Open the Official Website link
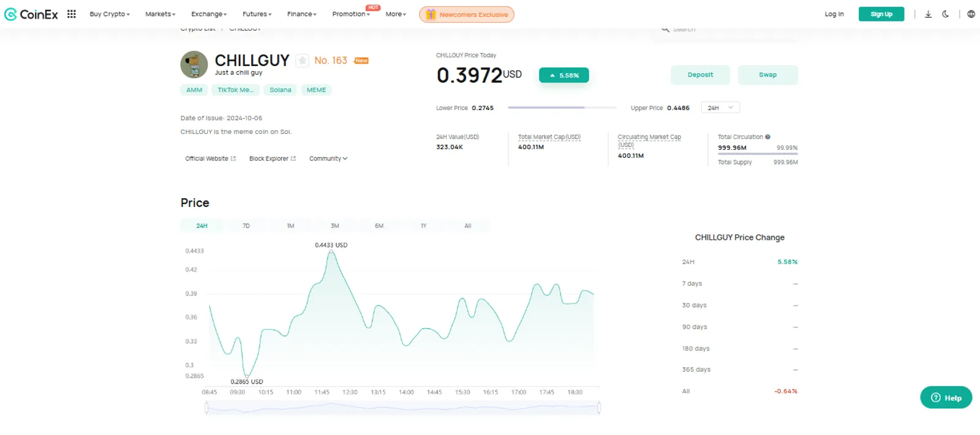This screenshot has width=980, height=435. tap(210, 158)
